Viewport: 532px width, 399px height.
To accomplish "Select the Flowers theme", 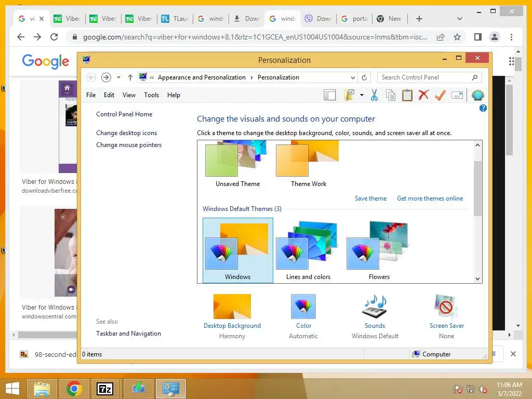I will pyautogui.click(x=379, y=250).
